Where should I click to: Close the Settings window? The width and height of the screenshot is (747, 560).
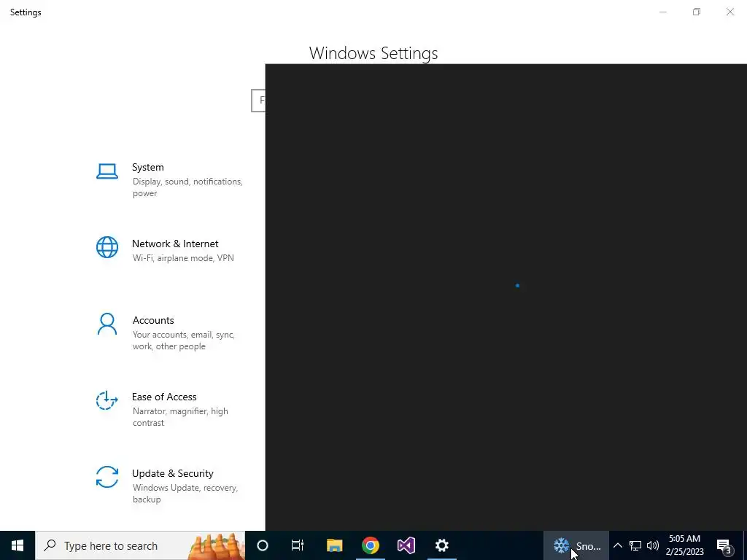click(x=729, y=12)
